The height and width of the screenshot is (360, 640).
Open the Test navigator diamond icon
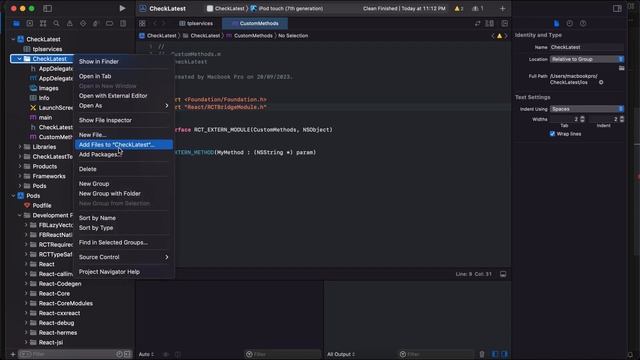click(83, 24)
